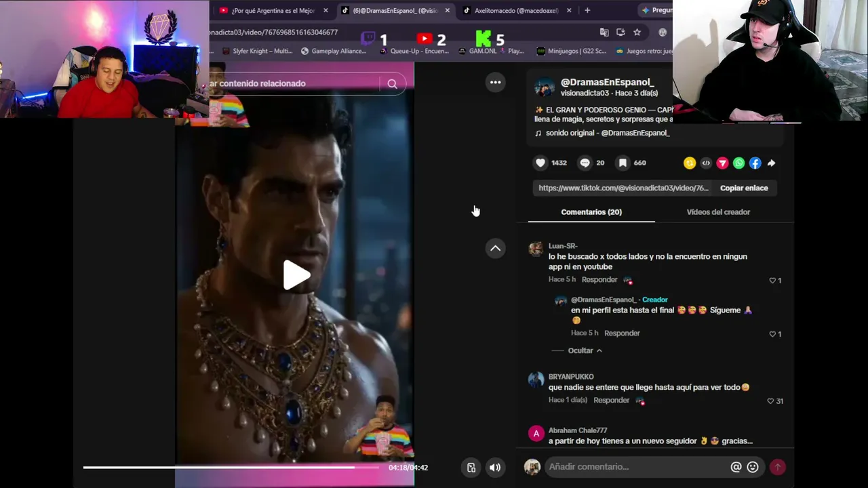Click BRYANPUKKO's commenter avatar
The width and height of the screenshot is (868, 488).
536,379
